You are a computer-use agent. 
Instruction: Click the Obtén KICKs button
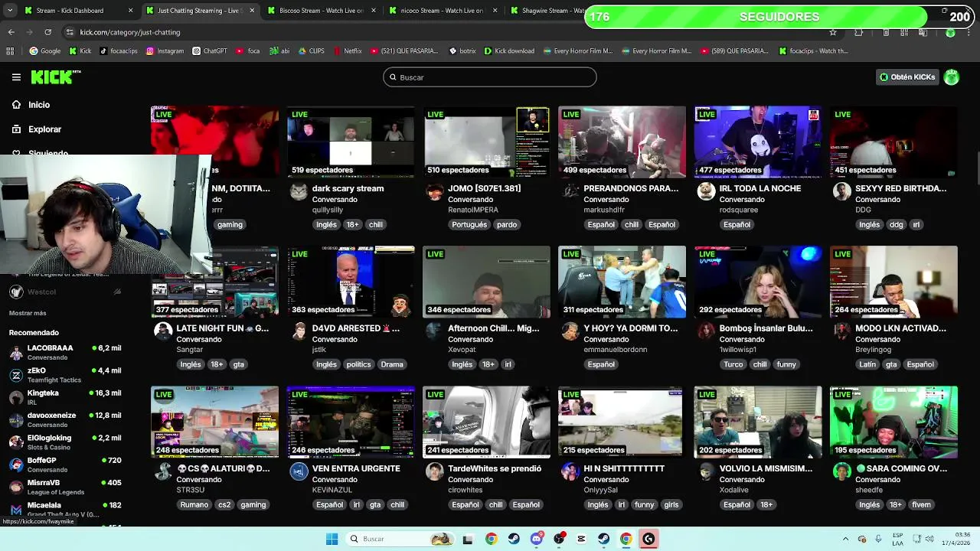click(x=907, y=77)
